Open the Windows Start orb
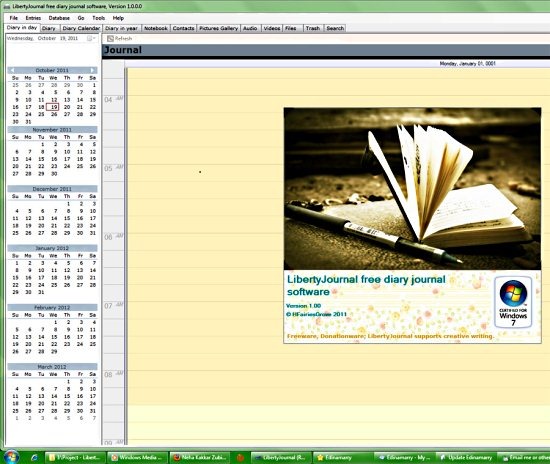550x464 pixels. [x=11, y=457]
